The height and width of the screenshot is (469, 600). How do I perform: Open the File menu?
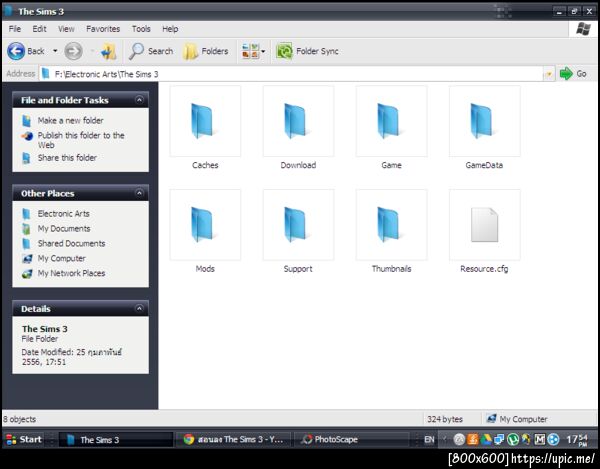(x=15, y=29)
